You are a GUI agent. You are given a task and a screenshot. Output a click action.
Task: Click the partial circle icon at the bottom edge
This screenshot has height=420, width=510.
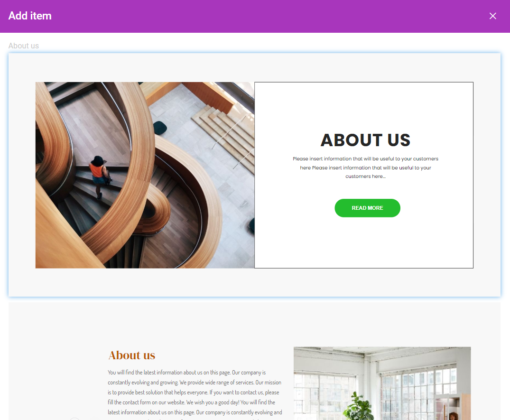[74, 419]
